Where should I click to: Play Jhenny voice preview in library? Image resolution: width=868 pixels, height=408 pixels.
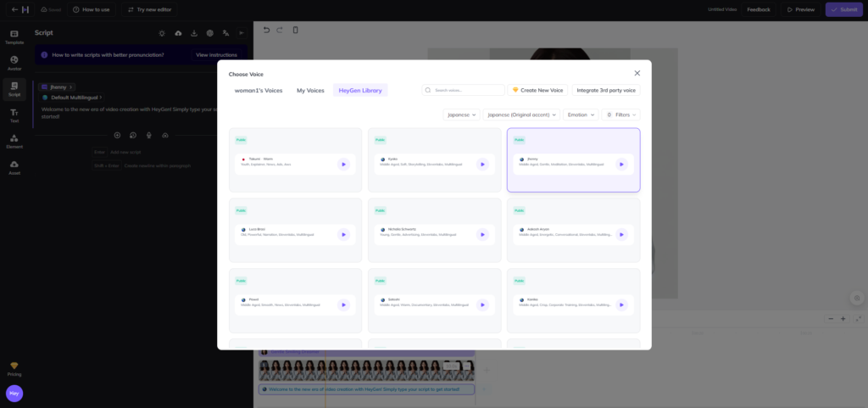tap(621, 165)
